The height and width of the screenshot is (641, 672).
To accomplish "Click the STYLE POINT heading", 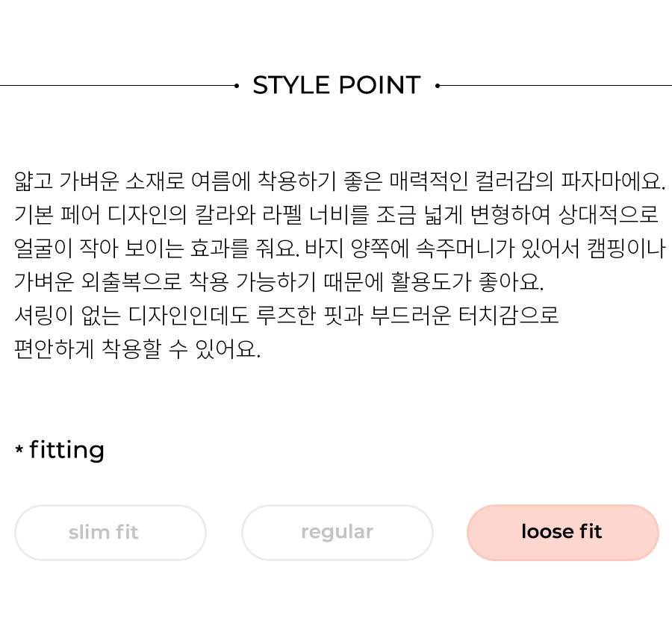I will 337,85.
